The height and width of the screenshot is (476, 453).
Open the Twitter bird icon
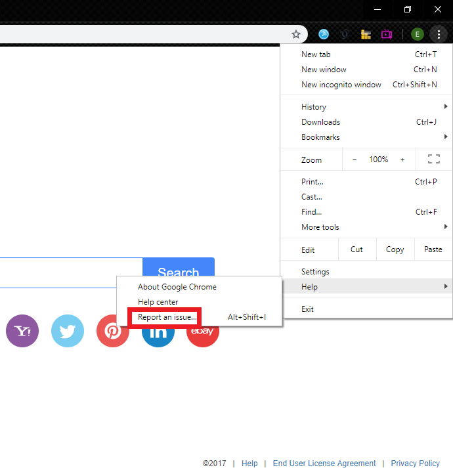[68, 331]
